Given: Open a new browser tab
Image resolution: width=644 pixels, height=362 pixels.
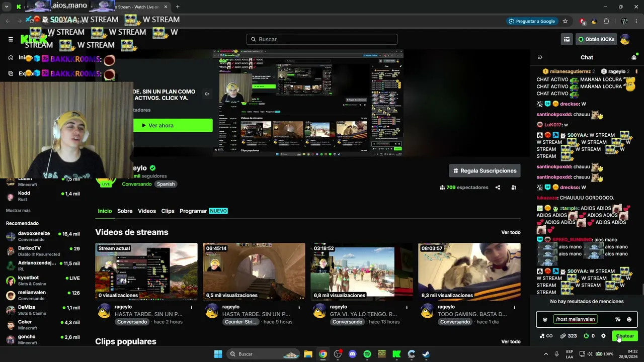Looking at the screenshot, I should [x=178, y=7].
